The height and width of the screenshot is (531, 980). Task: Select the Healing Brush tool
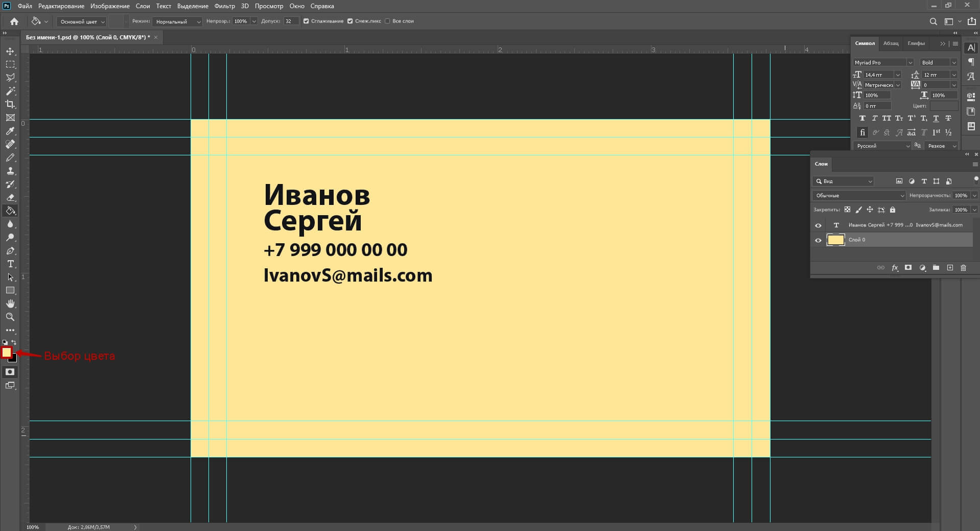click(10, 145)
